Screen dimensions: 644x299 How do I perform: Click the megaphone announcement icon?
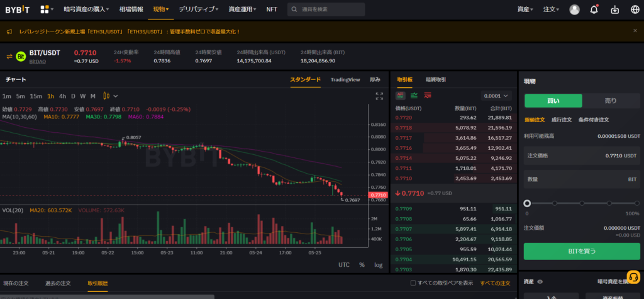coord(9,31)
